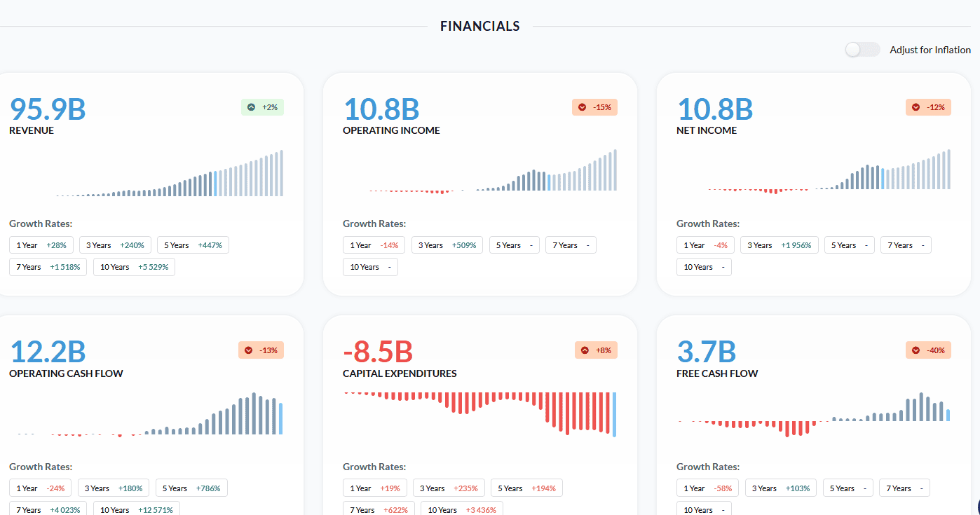Select Net Income 7 Years growth chip
Image resolution: width=980 pixels, height=515 pixels.
click(906, 245)
